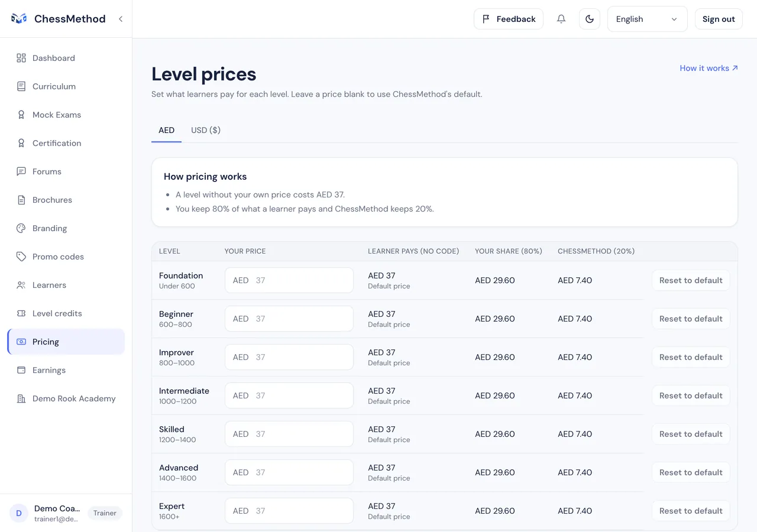
Task: Reset Skilled level to default
Action: coord(691,434)
